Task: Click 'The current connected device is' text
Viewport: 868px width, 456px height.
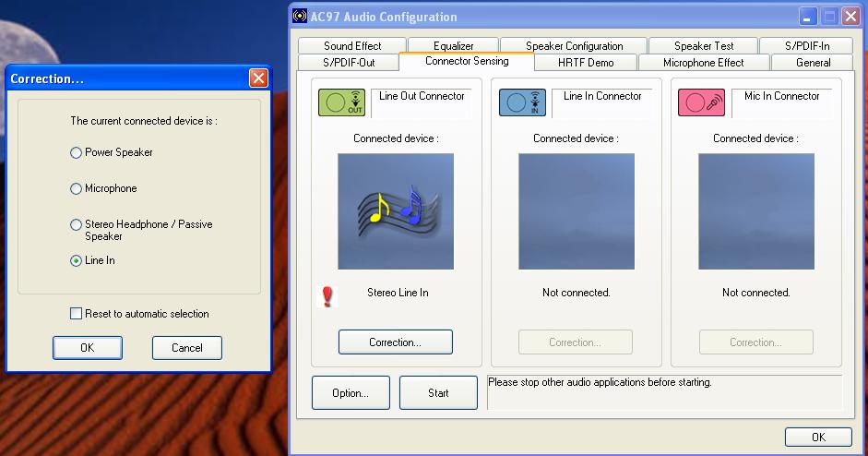Action: point(143,121)
